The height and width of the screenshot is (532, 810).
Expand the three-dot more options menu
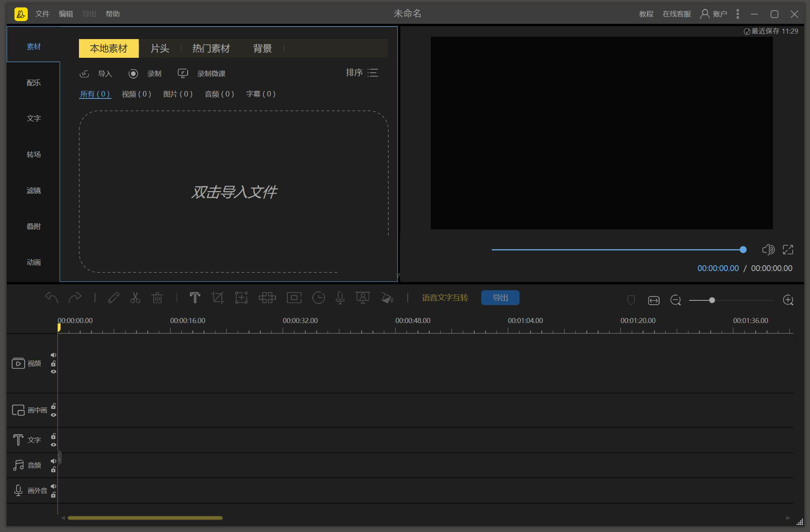pos(738,14)
